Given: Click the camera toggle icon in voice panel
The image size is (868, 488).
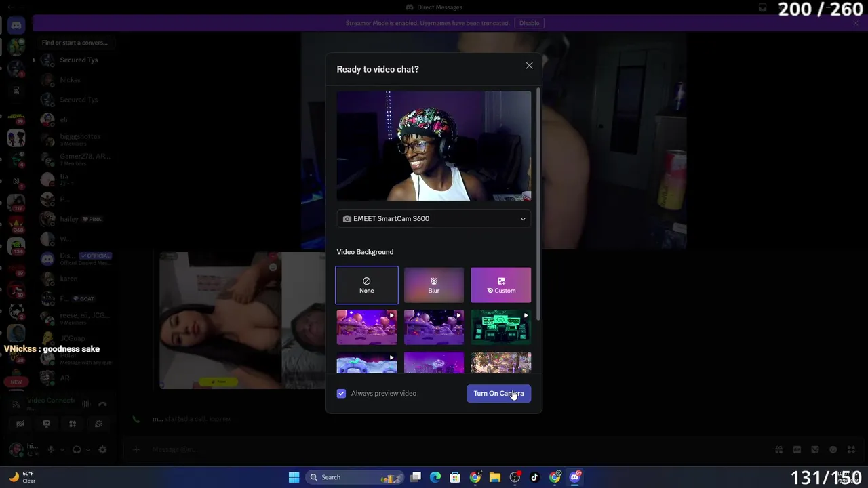Looking at the screenshot, I should pos(20,424).
